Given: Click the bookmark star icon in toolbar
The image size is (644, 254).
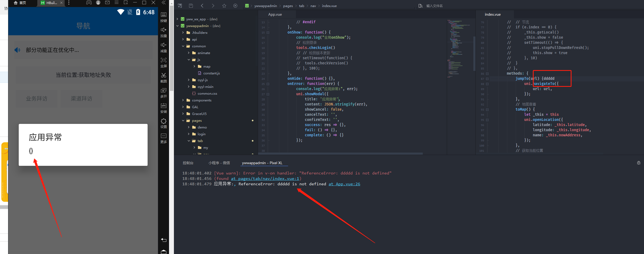Looking at the screenshot, I should click(224, 6).
